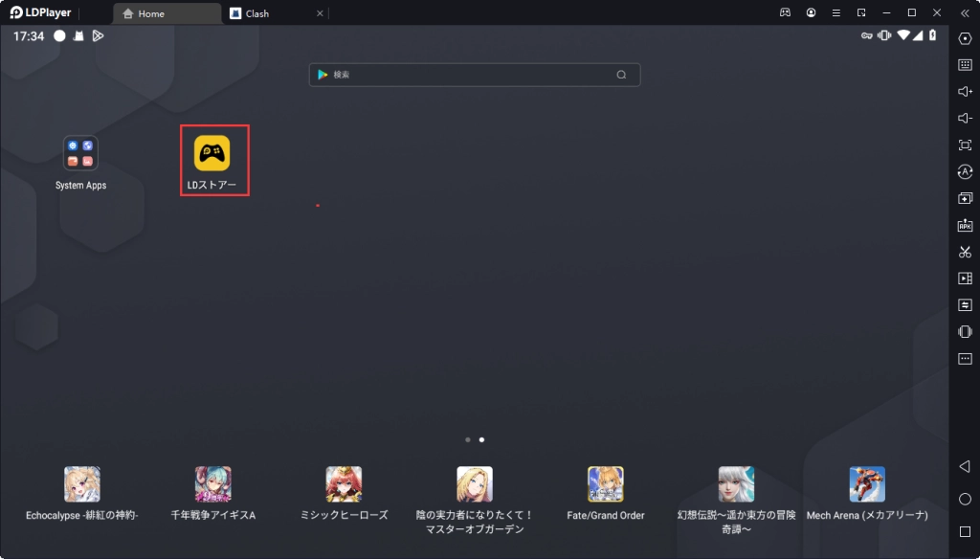
Task: Click the pop-out window icon in title bar
Action: [861, 12]
